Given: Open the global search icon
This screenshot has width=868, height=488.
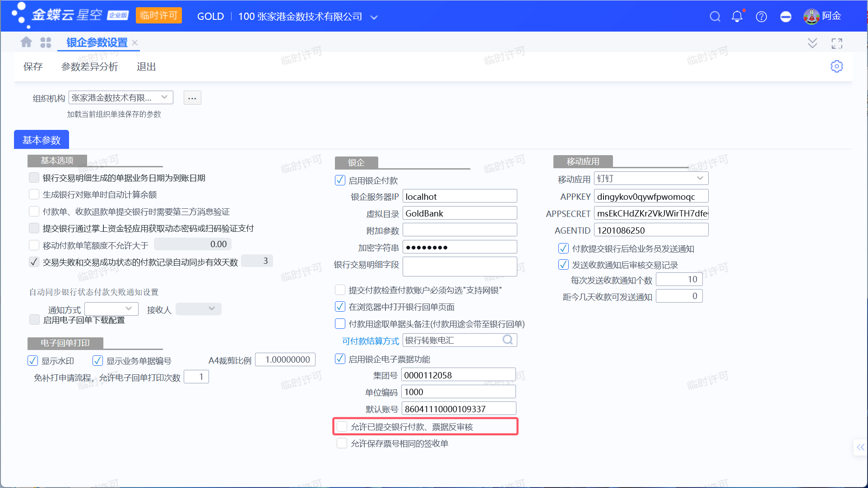Looking at the screenshot, I should click(715, 17).
